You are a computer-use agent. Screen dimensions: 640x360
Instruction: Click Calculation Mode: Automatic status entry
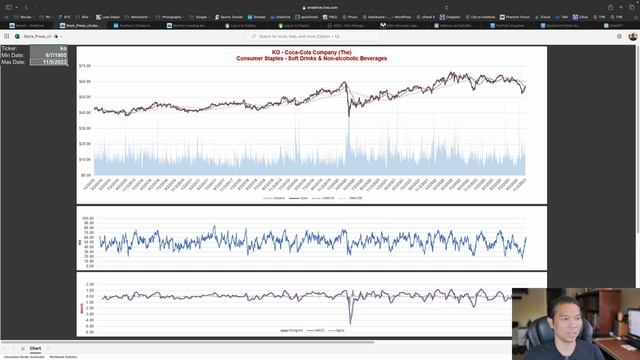24,357
